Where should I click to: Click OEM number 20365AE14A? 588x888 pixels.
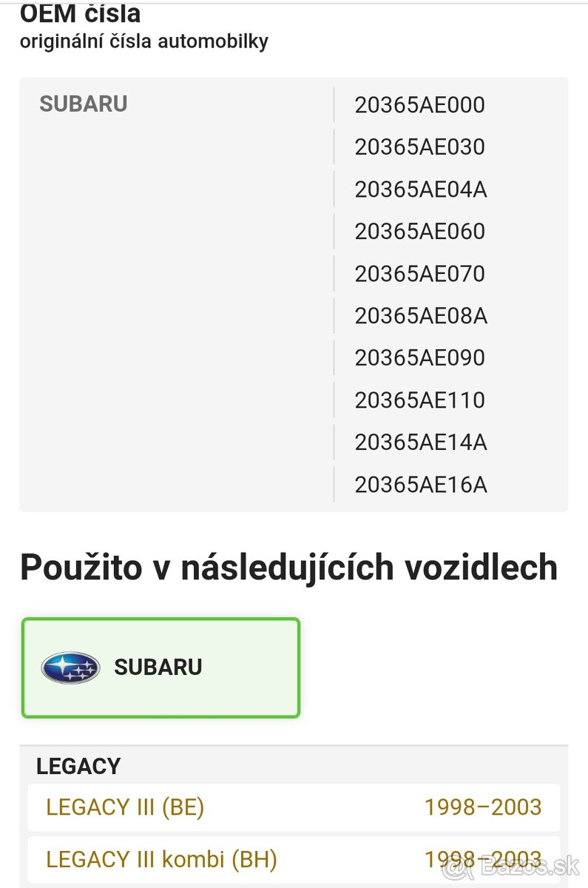point(420,443)
